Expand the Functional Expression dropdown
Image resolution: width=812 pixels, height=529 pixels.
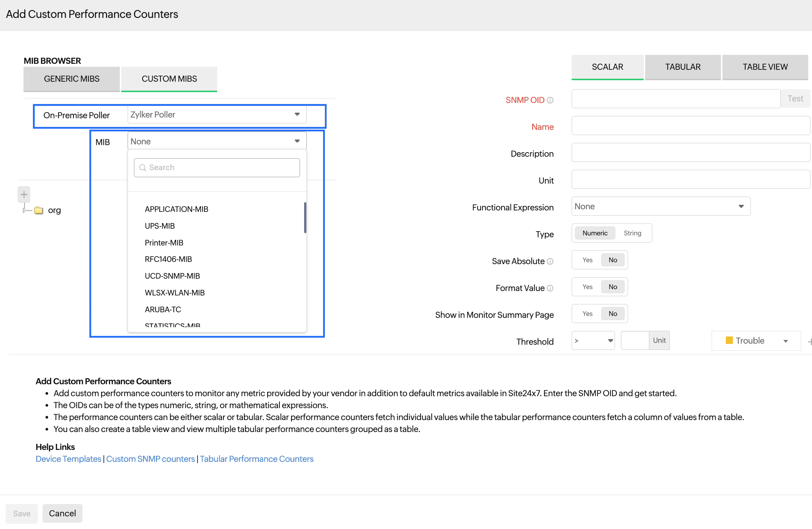(x=660, y=206)
